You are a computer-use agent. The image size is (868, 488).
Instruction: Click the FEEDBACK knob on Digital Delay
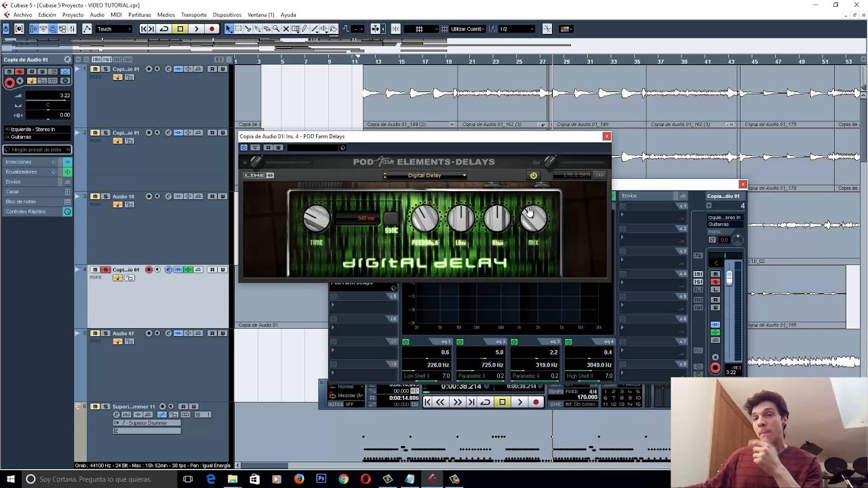pyautogui.click(x=425, y=218)
